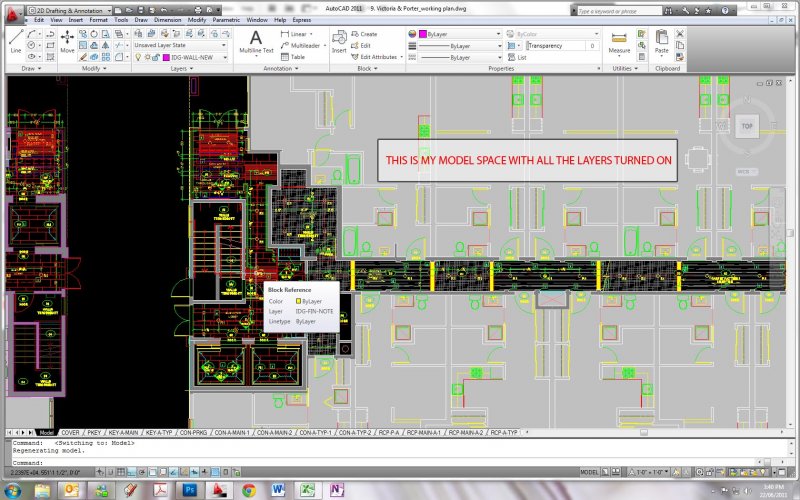This screenshot has width=800, height=500.
Task: Click the List properties tool
Action: tap(517, 57)
